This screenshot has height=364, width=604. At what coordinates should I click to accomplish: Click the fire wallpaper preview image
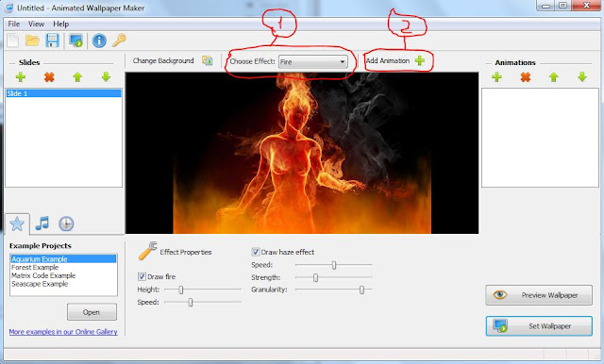(302, 153)
